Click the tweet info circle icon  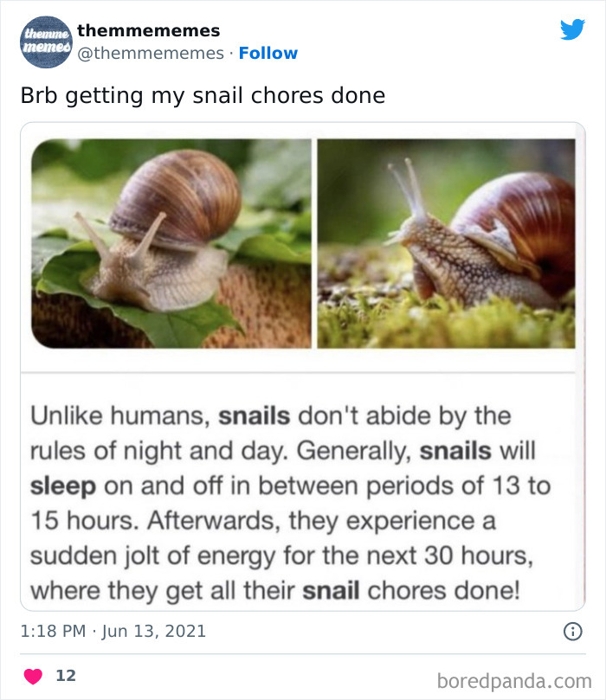[x=572, y=632]
